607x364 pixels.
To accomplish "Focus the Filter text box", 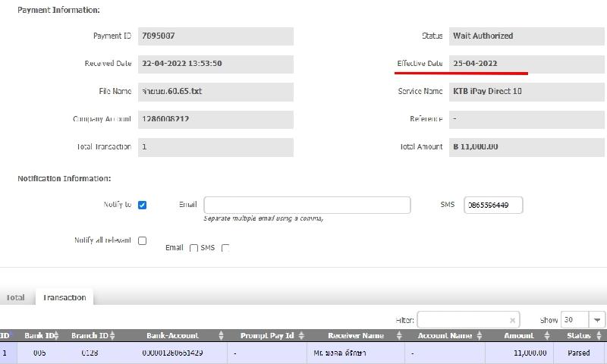I will (463, 320).
